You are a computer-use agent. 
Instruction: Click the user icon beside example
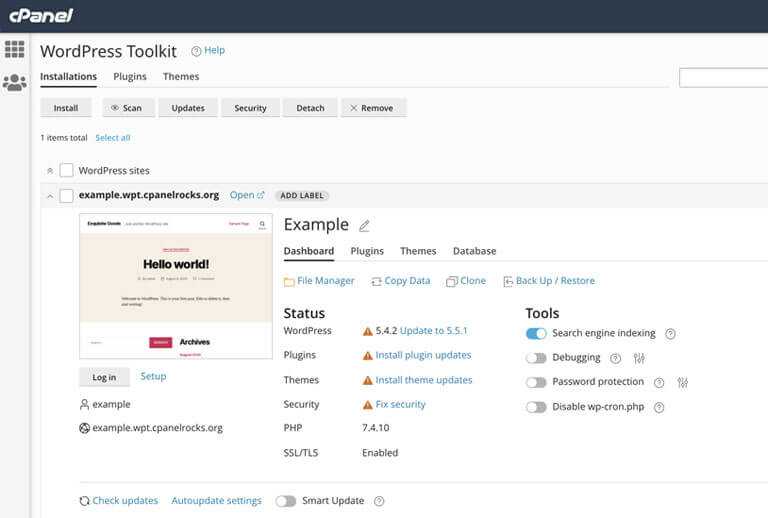pos(84,404)
